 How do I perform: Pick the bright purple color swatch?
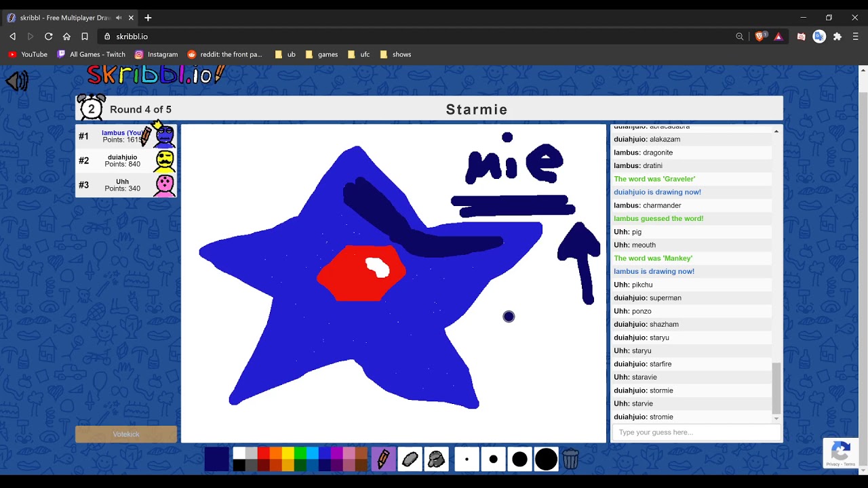pyautogui.click(x=336, y=453)
